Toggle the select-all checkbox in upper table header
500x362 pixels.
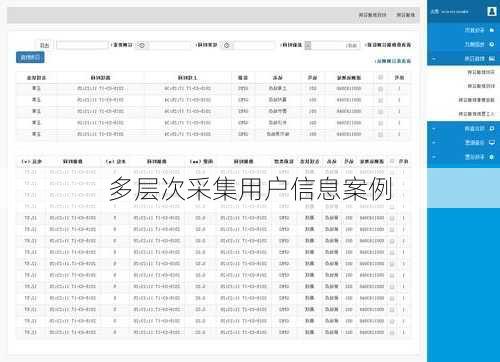coord(380,77)
